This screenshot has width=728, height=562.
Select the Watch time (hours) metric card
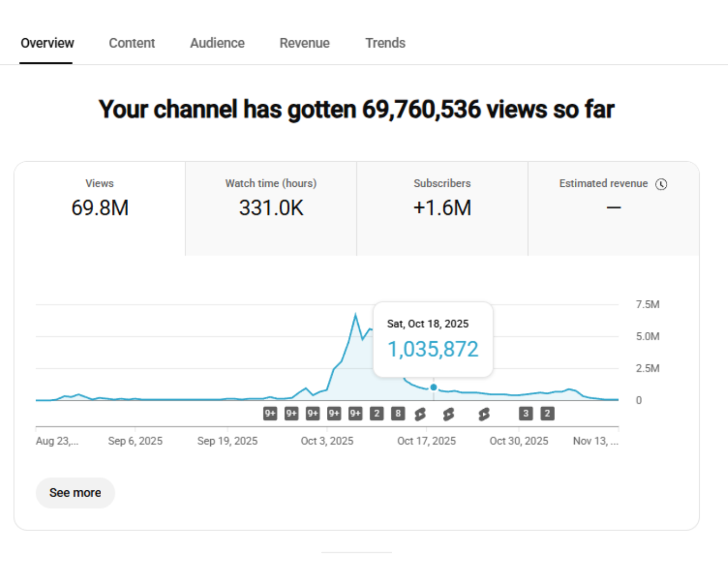(x=271, y=208)
